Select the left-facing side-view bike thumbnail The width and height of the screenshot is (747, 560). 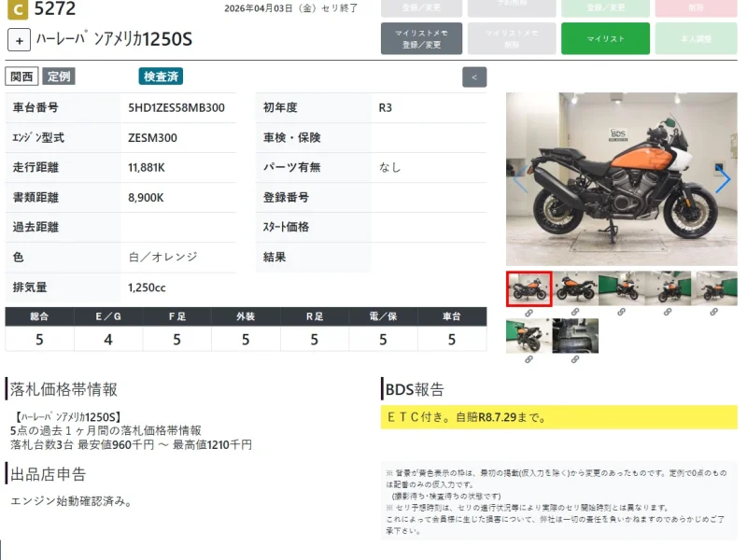575,288
